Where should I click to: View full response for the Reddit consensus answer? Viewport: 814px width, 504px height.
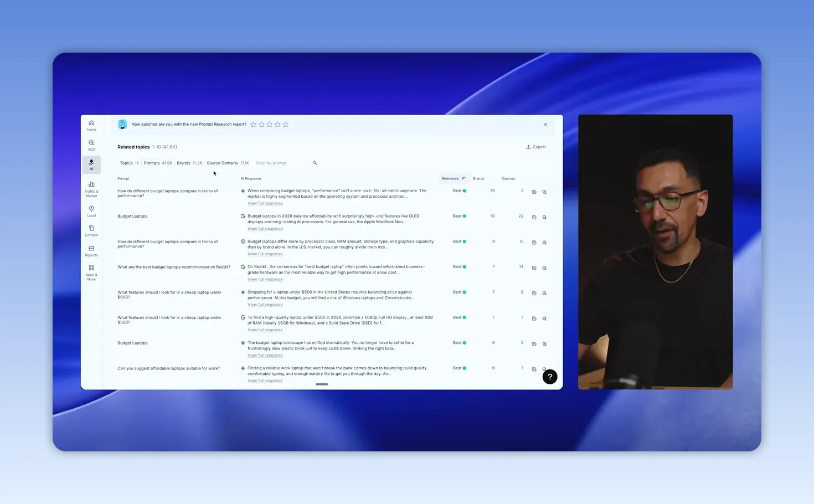[x=265, y=279]
